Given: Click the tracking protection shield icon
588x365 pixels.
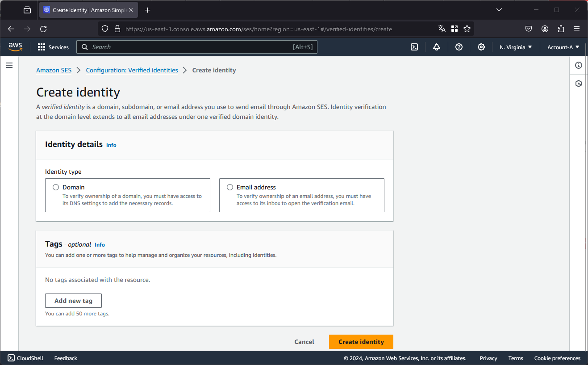Looking at the screenshot, I should pos(105,29).
